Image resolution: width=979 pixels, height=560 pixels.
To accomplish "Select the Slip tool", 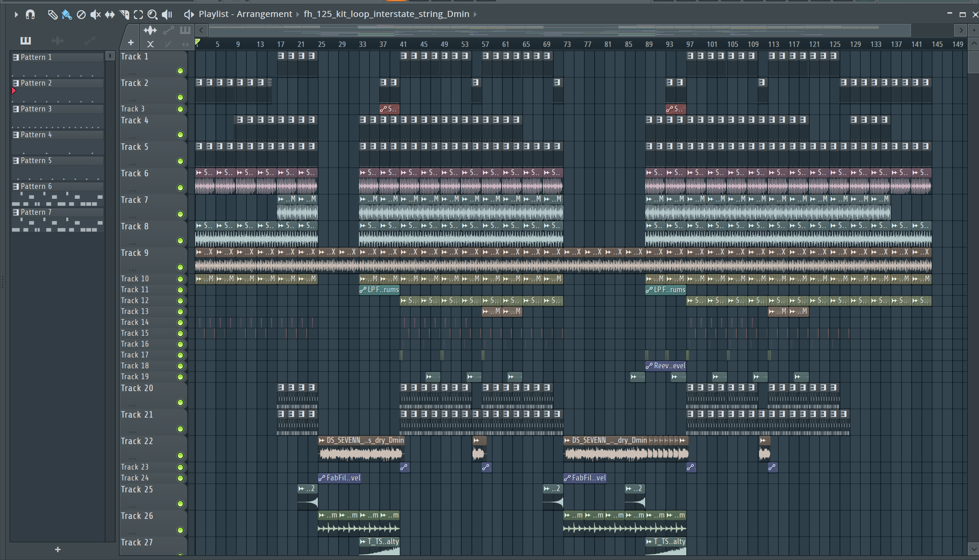I will pyautogui.click(x=110, y=14).
